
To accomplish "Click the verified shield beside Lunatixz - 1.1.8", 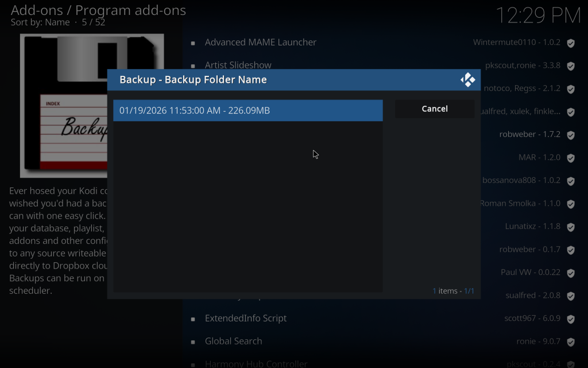I will [x=571, y=227].
